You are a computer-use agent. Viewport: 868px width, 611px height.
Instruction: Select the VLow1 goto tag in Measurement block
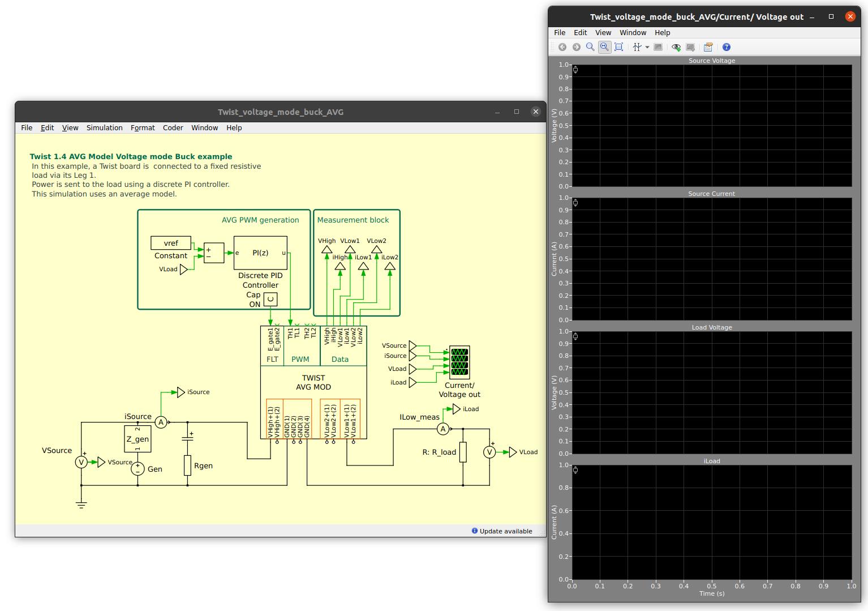click(350, 249)
